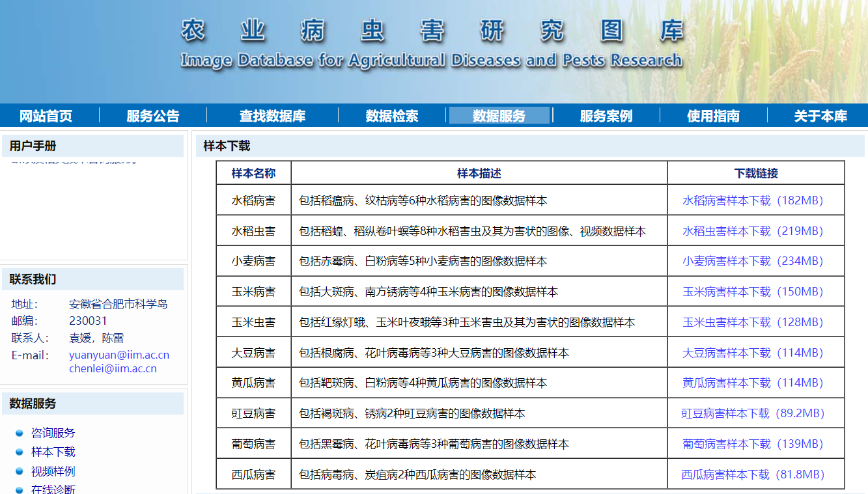
Task: Click the 数据服务 sidebar panel header
Action: click(x=93, y=404)
